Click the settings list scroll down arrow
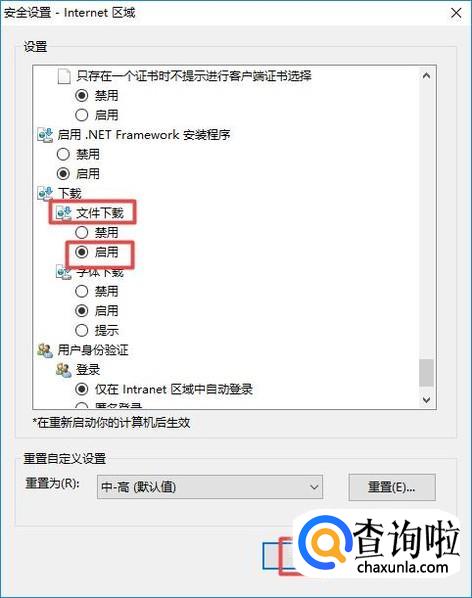 click(x=426, y=399)
